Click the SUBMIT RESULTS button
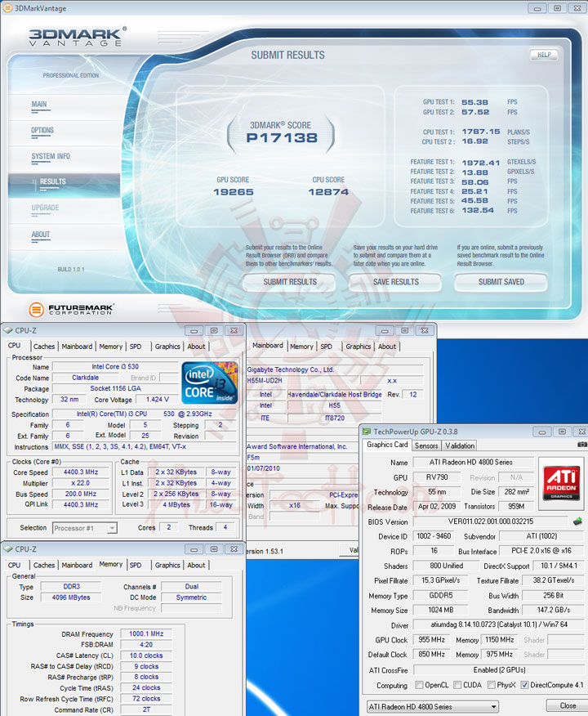This screenshot has width=588, height=716. (x=290, y=282)
